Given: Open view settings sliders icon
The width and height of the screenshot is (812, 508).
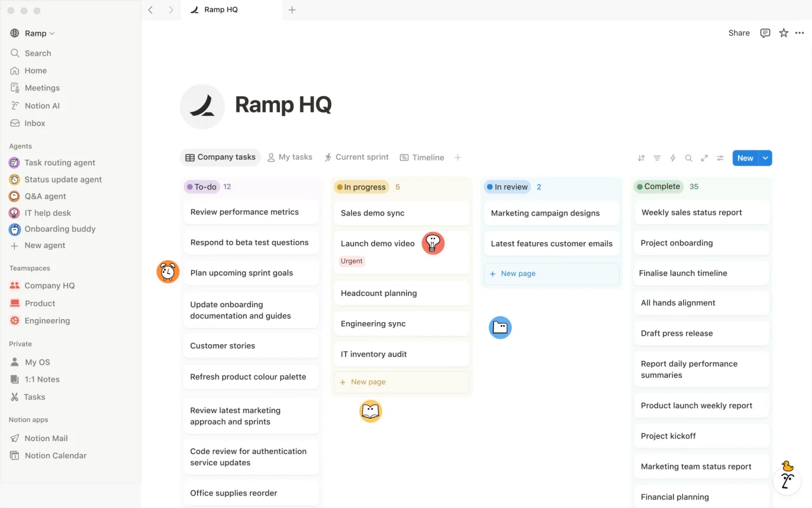Looking at the screenshot, I should click(x=721, y=158).
